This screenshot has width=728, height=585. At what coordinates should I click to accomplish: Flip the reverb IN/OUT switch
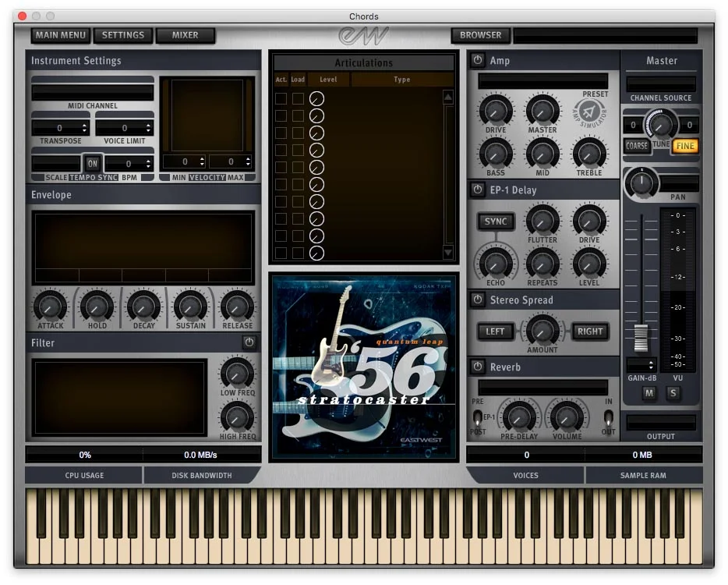tap(608, 417)
